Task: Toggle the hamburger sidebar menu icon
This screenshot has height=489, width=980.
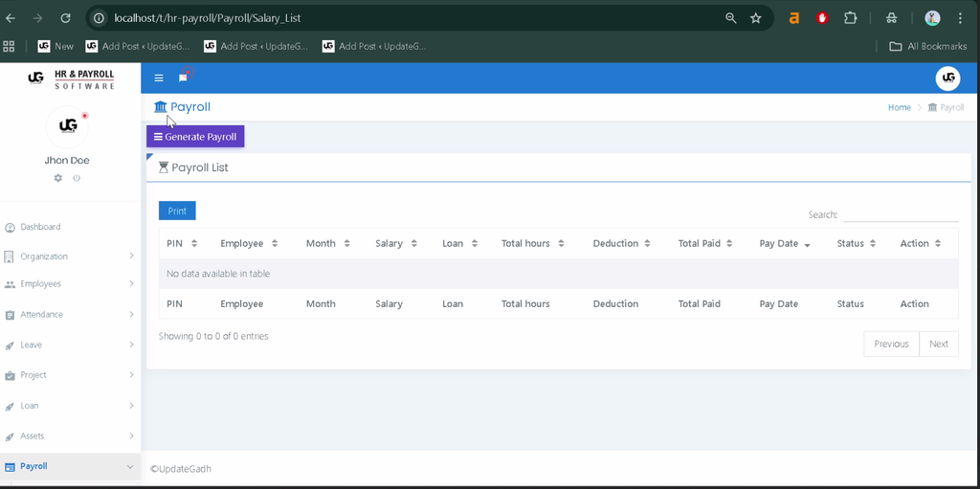Action: (159, 78)
